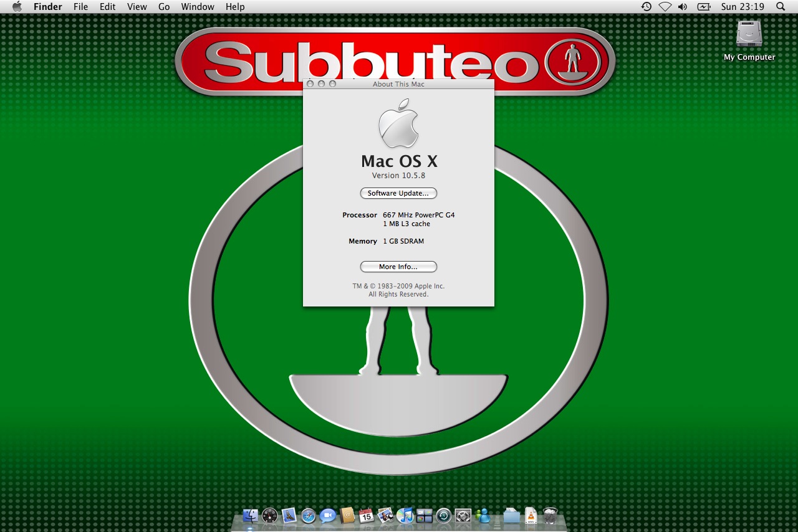This screenshot has height=532, width=798.
Task: Launch Safari from the Dock
Action: (309, 515)
